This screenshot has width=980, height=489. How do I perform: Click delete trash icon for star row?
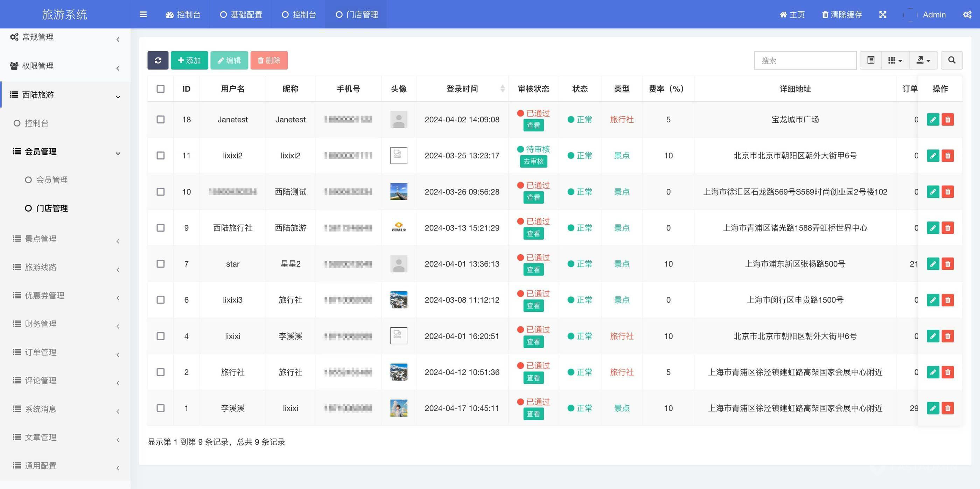tap(948, 263)
